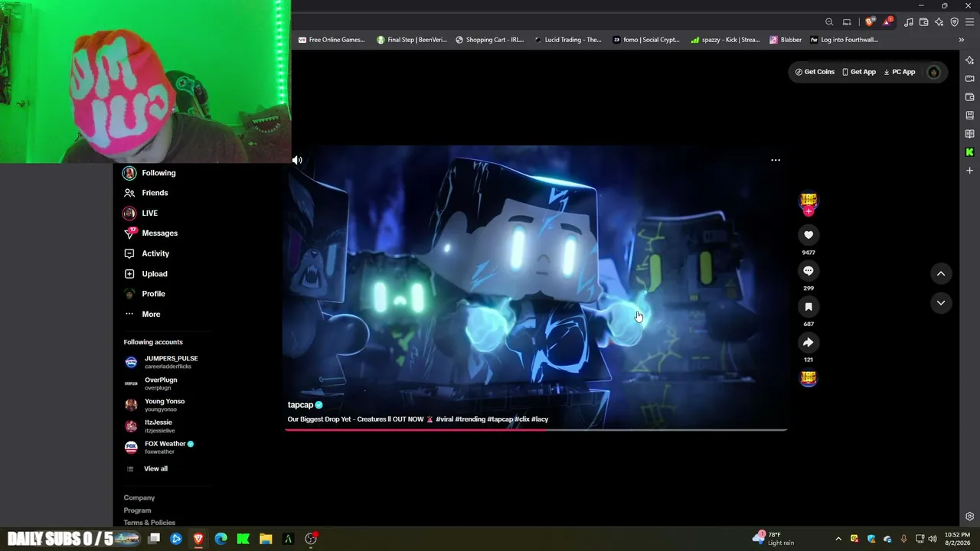The width and height of the screenshot is (980, 551).
Task: Open the Log into Fourthwall bookmark
Action: pyautogui.click(x=844, y=40)
